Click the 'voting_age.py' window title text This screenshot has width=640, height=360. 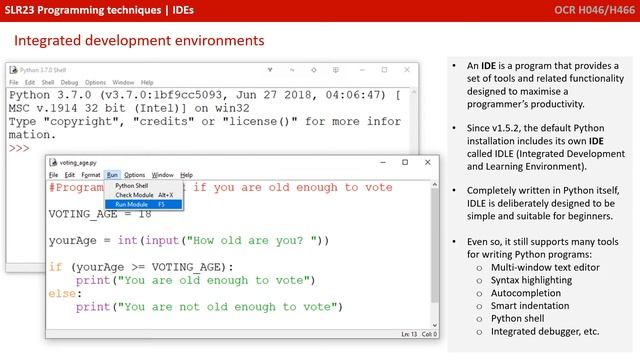coord(78,163)
